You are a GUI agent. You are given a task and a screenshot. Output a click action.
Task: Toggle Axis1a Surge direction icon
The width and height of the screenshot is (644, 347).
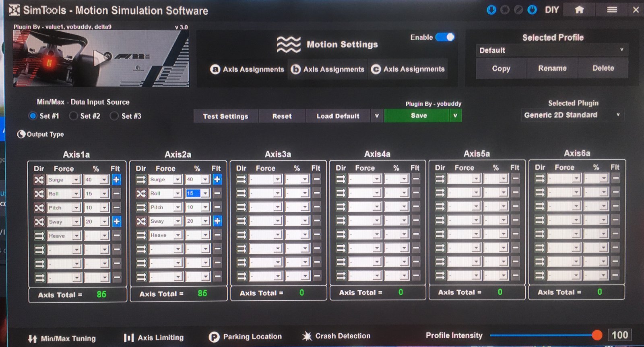(x=39, y=180)
